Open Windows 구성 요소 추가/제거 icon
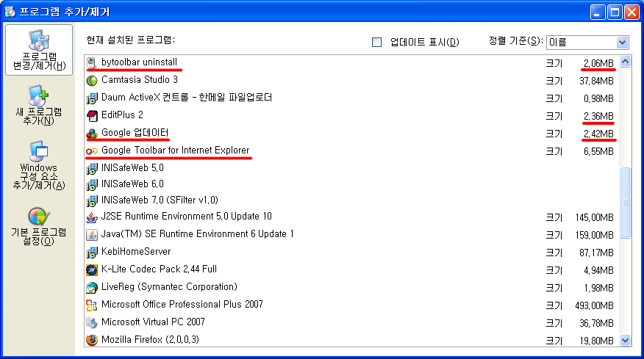Image resolution: width=644 pixels, height=359 pixels. pyautogui.click(x=39, y=151)
